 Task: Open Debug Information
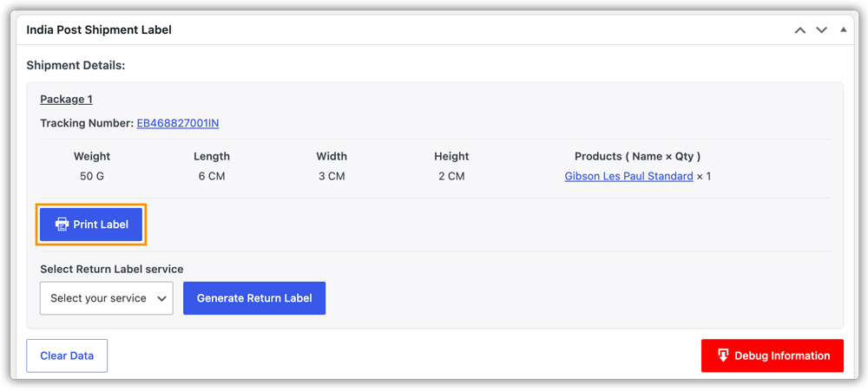[773, 355]
